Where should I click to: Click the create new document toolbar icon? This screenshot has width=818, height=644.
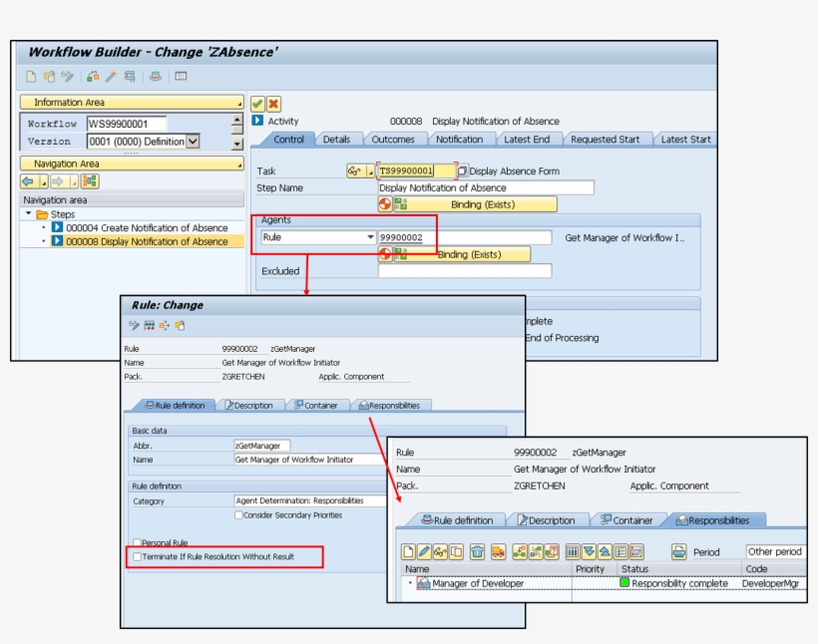click(31, 77)
